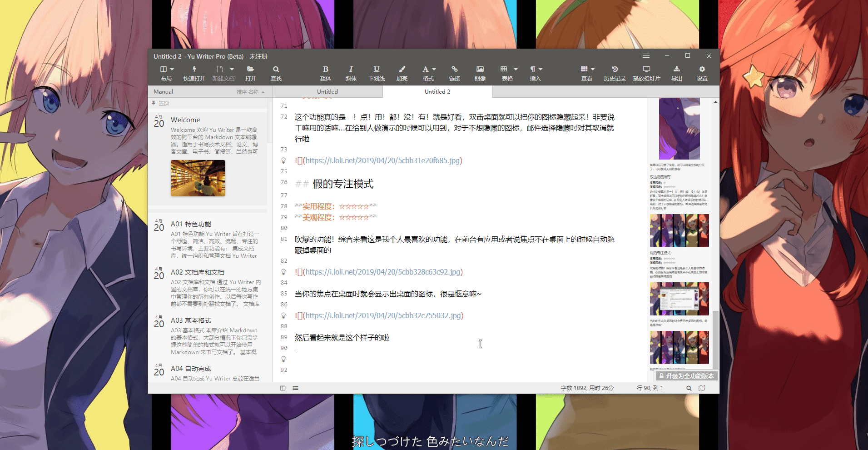Screen dimensions: 868x450
Task: Click the 字数 1092 word count status
Action: point(574,388)
